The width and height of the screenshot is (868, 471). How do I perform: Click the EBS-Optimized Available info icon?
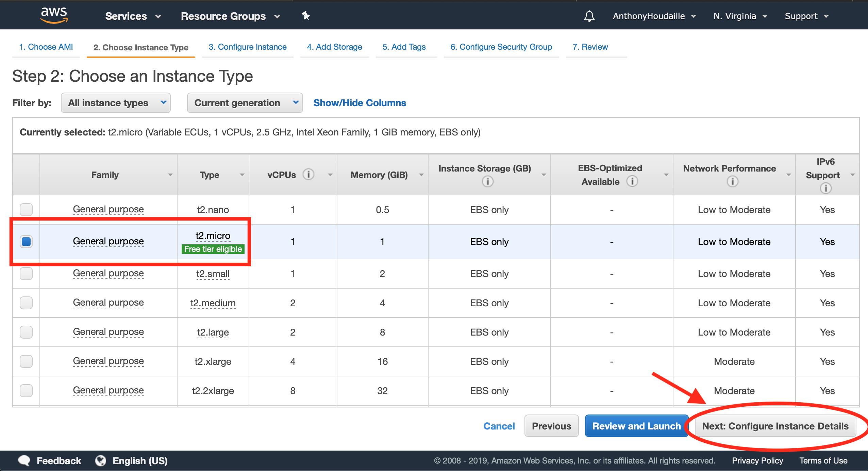632,181
